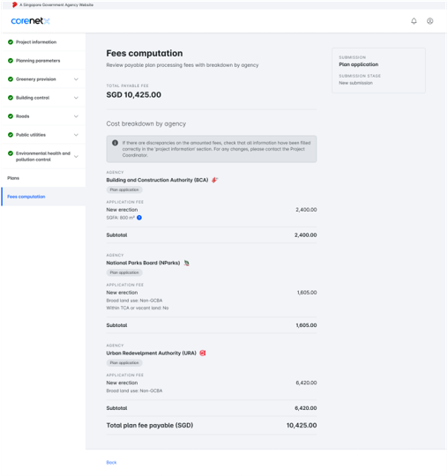Click the URA Plan application tag
Viewport: 448px width, 476px height.
[x=124, y=362]
